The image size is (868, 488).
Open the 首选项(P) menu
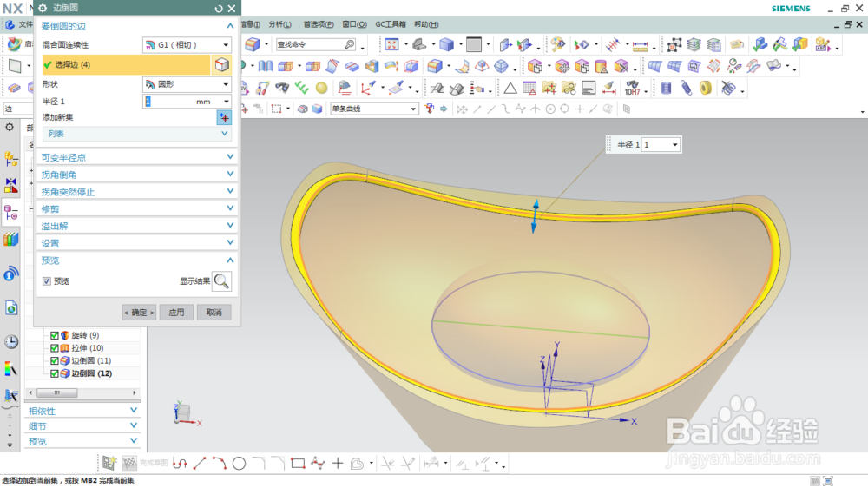click(x=319, y=24)
